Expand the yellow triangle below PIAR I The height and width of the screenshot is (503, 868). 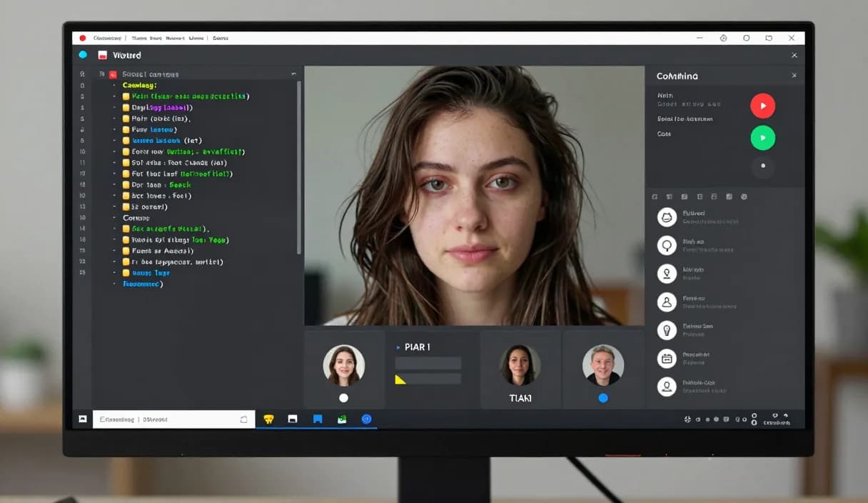(400, 379)
